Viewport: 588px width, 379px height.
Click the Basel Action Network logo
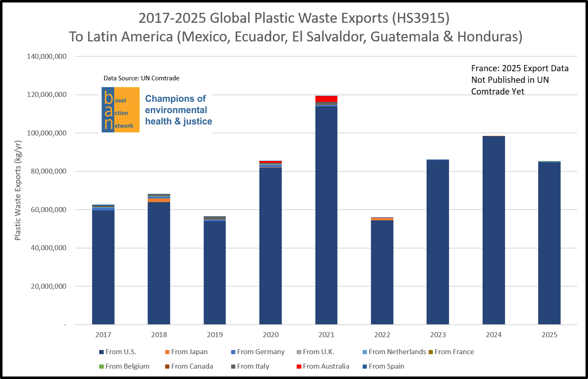[121, 110]
